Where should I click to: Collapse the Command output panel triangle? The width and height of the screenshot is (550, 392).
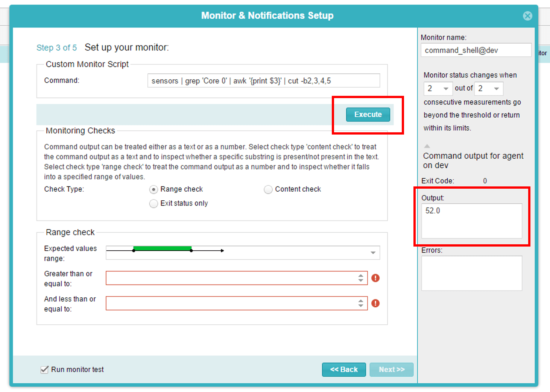click(427, 146)
